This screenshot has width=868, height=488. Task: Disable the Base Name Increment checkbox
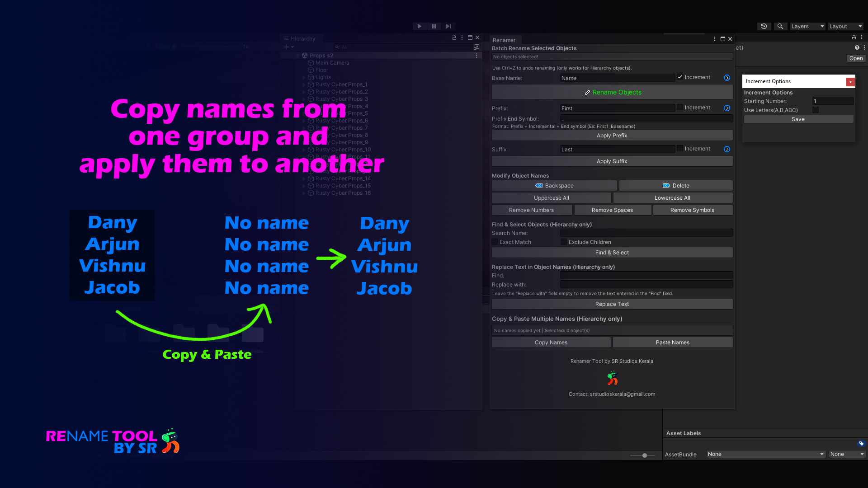click(680, 77)
